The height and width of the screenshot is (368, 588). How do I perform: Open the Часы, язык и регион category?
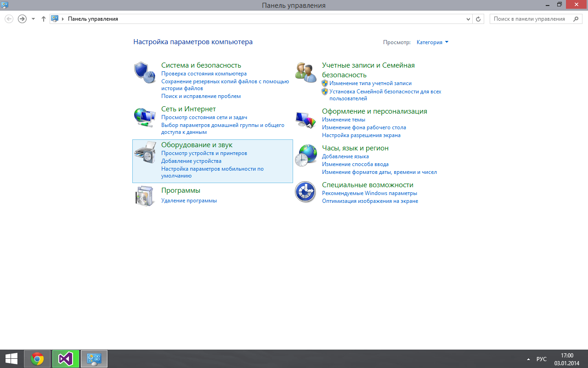pos(355,148)
